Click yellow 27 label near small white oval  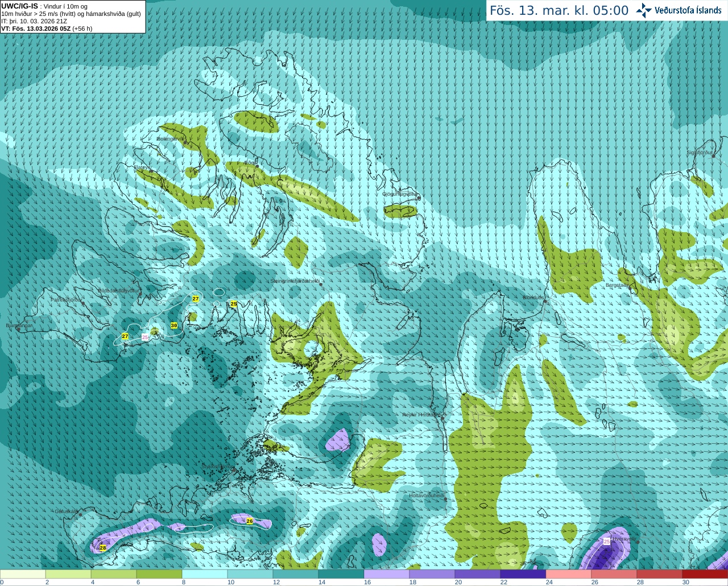click(x=196, y=299)
